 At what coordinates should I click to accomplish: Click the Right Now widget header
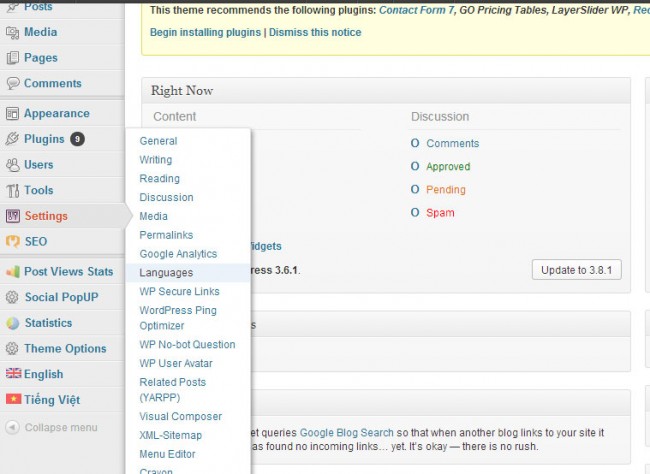[386, 90]
